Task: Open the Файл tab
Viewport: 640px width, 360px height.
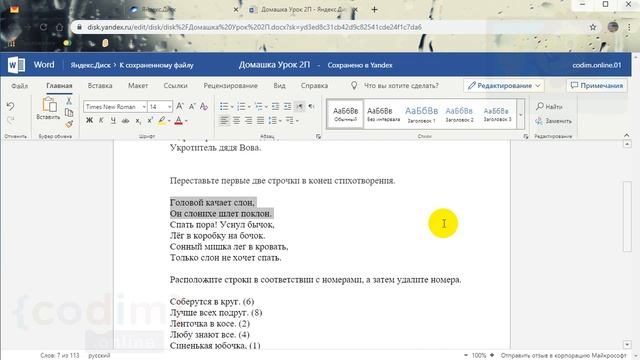Action: click(20, 86)
